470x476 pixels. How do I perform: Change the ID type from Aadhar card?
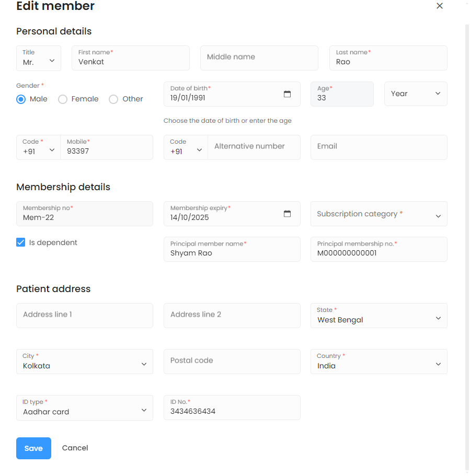(84, 408)
